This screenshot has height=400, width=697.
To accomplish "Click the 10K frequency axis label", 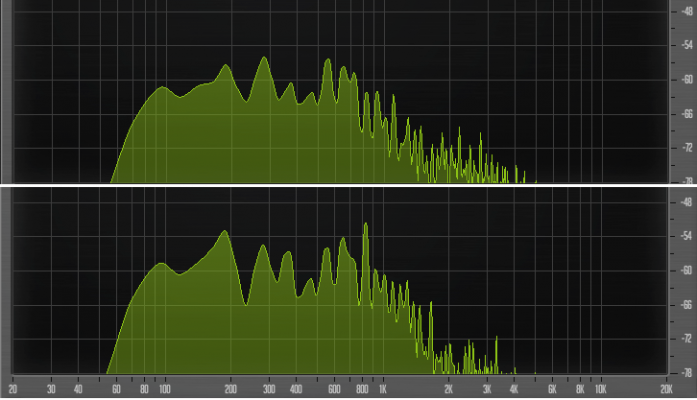I will point(601,389).
